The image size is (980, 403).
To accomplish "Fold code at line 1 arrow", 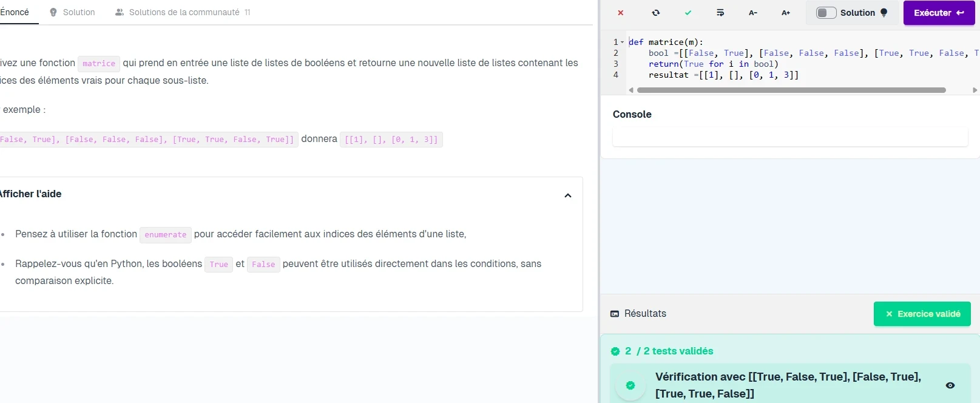I will pyautogui.click(x=623, y=42).
